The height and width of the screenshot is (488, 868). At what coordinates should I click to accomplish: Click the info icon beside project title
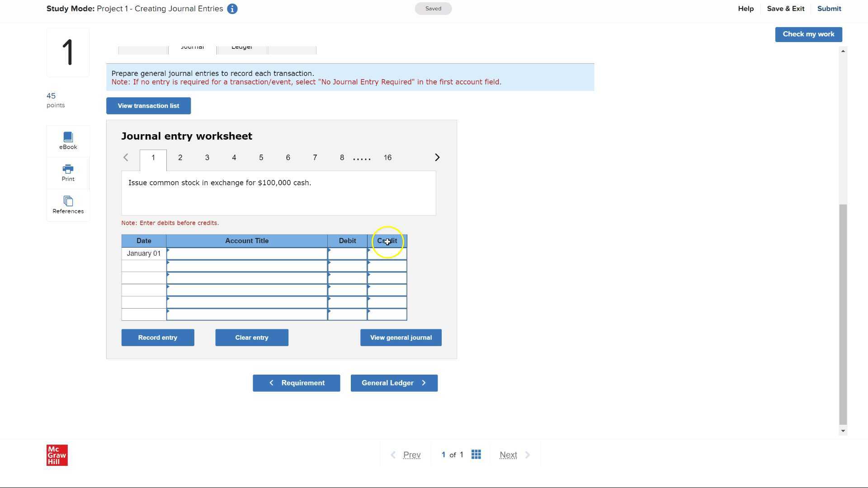pyautogui.click(x=232, y=9)
